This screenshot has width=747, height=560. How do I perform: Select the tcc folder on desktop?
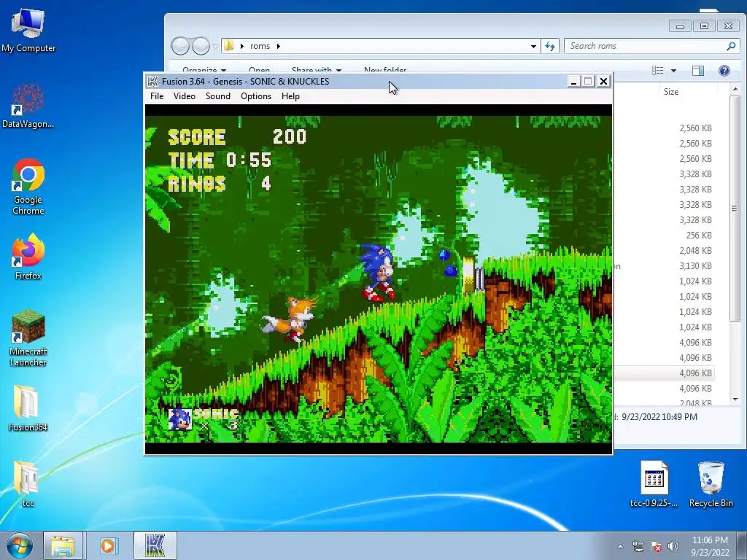(x=28, y=484)
